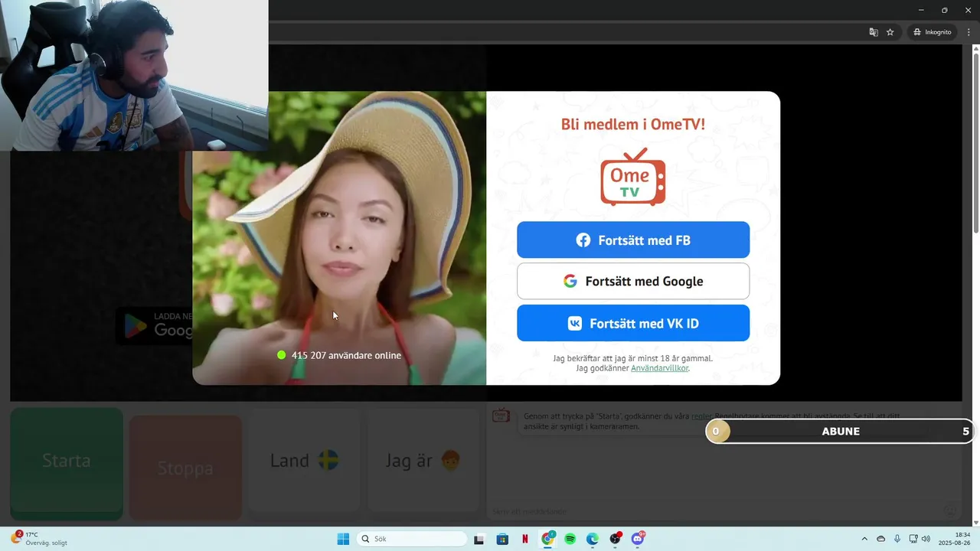980x551 pixels.
Task: Click the OmeTV television logo in dialog
Action: tap(632, 177)
